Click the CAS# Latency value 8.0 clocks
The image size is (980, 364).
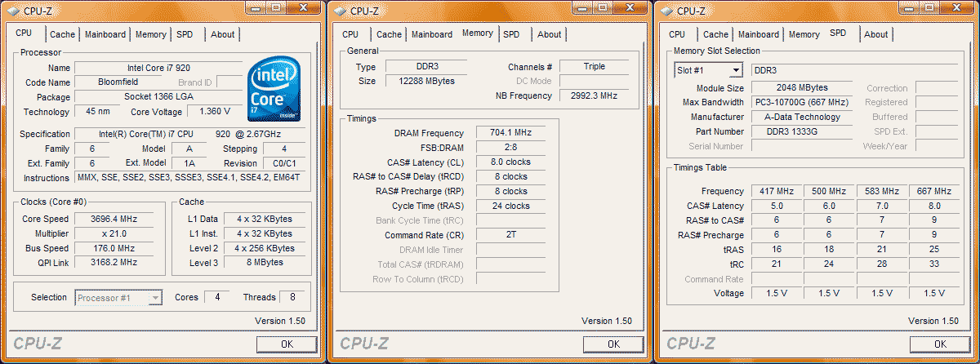[x=511, y=162]
